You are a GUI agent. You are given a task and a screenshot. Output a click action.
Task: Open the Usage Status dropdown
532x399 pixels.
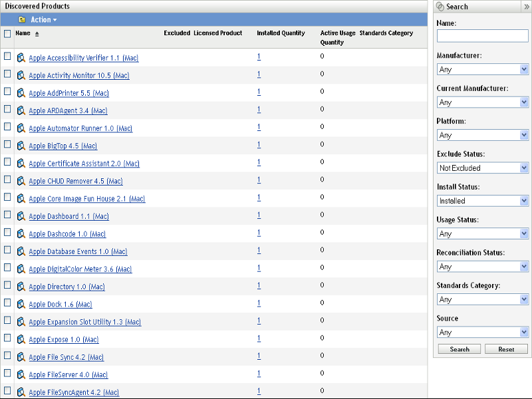483,234
